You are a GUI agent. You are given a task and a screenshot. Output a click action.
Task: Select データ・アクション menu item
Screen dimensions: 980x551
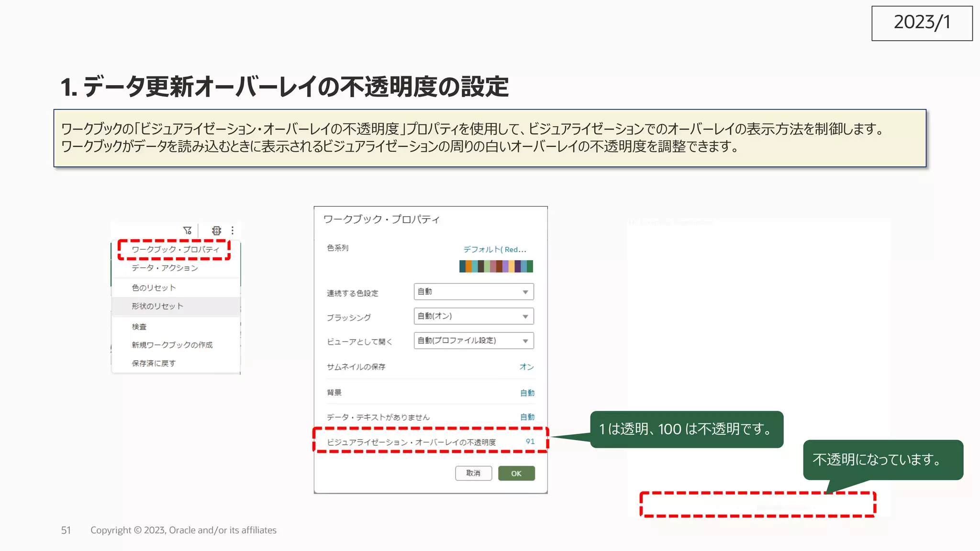pyautogui.click(x=165, y=268)
